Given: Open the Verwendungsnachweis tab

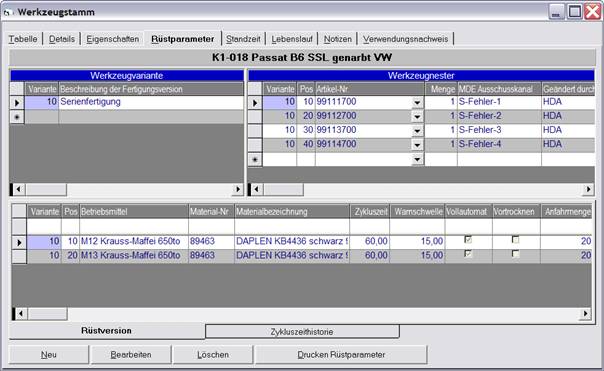Looking at the screenshot, I should pyautogui.click(x=405, y=39).
